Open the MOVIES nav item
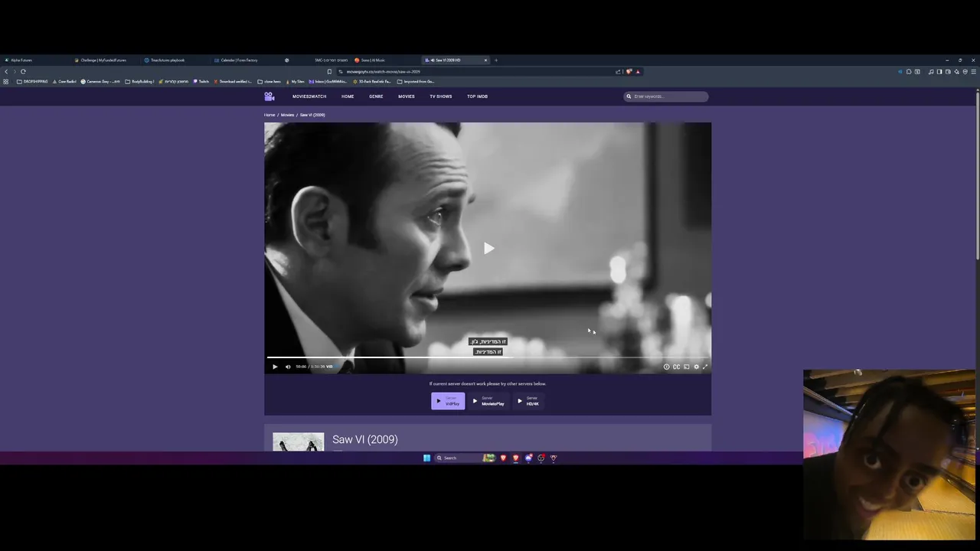This screenshot has width=980, height=551. pyautogui.click(x=406, y=96)
